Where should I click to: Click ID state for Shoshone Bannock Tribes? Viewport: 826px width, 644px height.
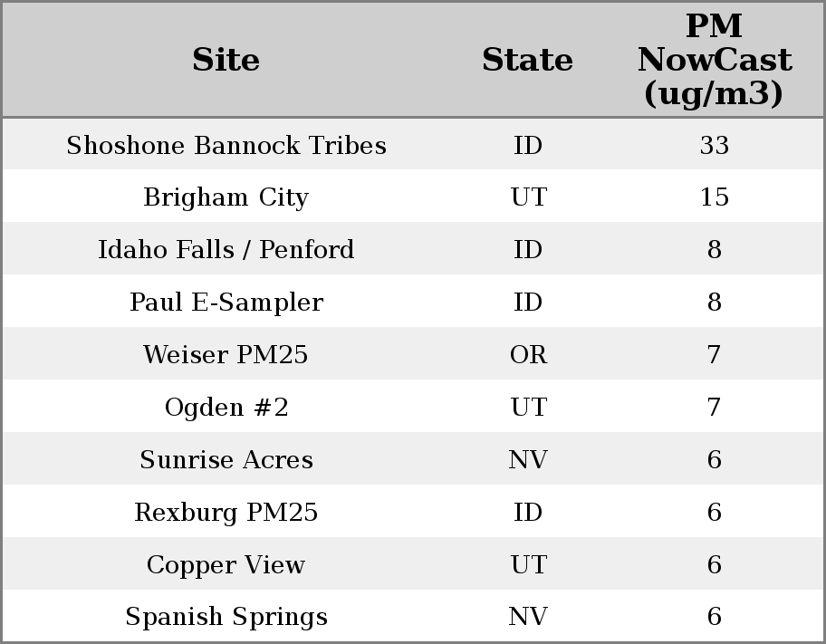pyautogui.click(x=528, y=146)
